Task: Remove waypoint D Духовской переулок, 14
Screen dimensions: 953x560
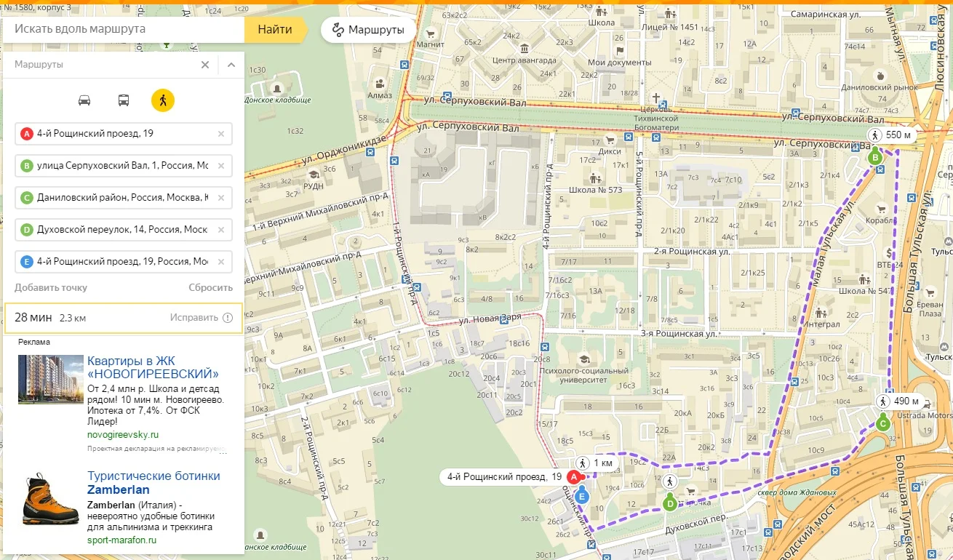Action: point(221,230)
